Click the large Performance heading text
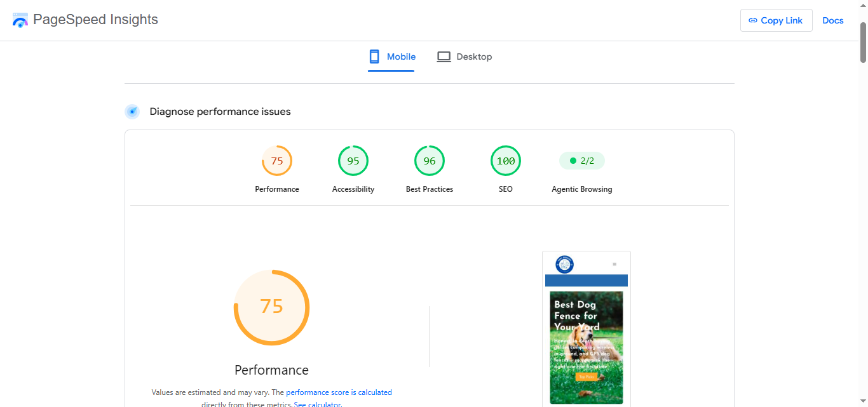This screenshot has width=868, height=407. (271, 370)
